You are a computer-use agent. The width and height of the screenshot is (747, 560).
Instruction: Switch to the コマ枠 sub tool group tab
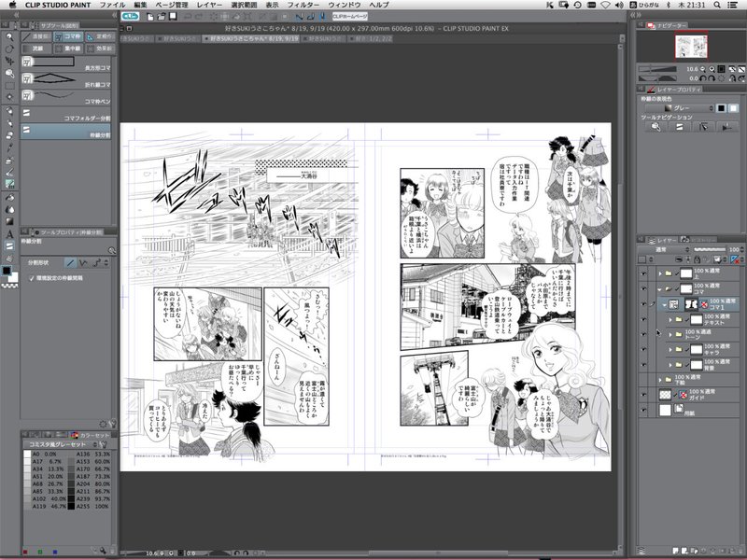(67, 36)
